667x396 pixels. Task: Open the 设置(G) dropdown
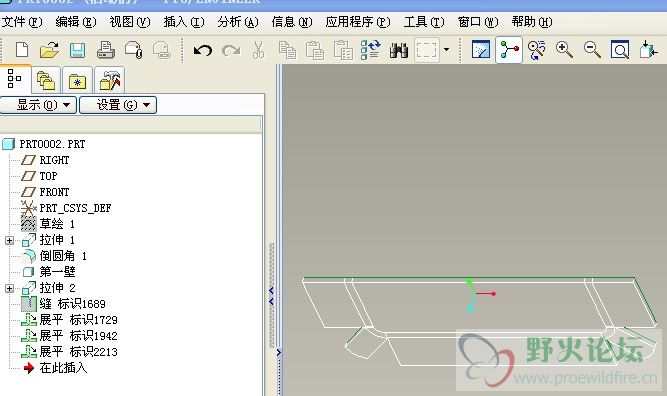(118, 105)
